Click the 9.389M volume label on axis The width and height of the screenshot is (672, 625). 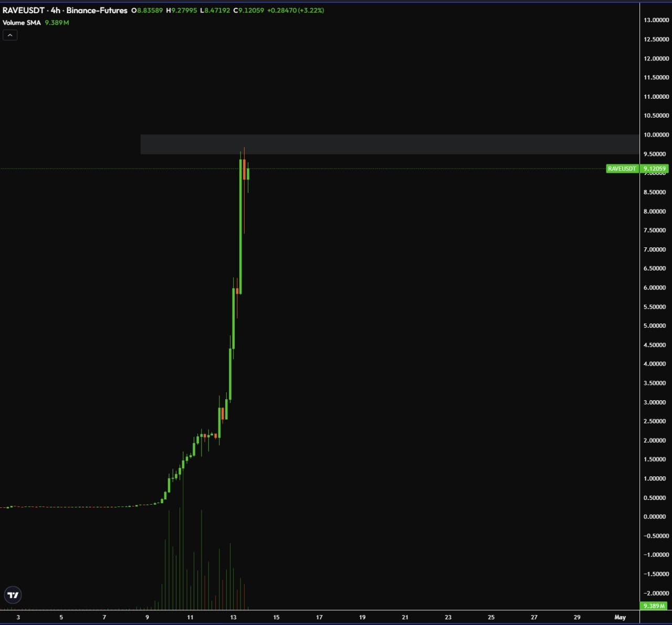tap(654, 606)
